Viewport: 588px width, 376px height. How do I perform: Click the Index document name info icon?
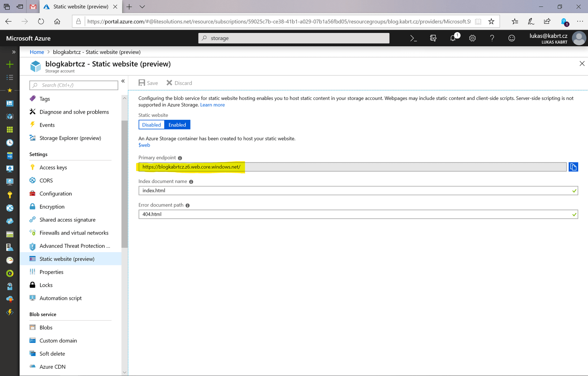pyautogui.click(x=191, y=182)
